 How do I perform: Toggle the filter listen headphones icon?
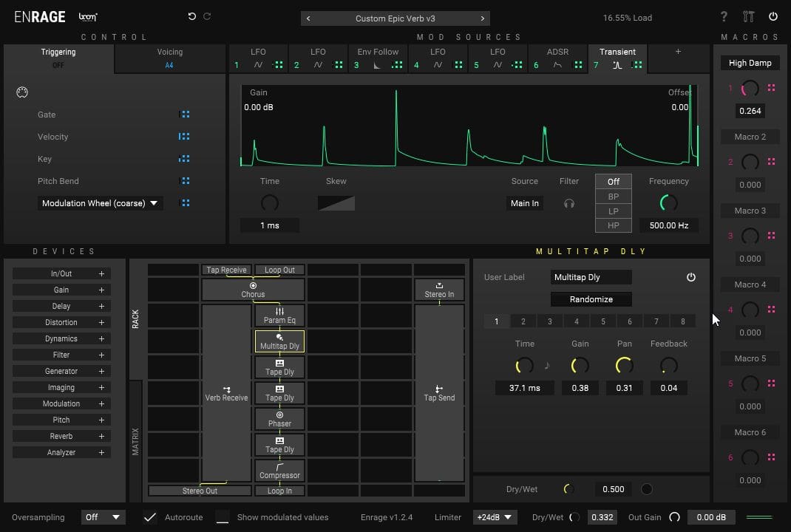(x=569, y=204)
